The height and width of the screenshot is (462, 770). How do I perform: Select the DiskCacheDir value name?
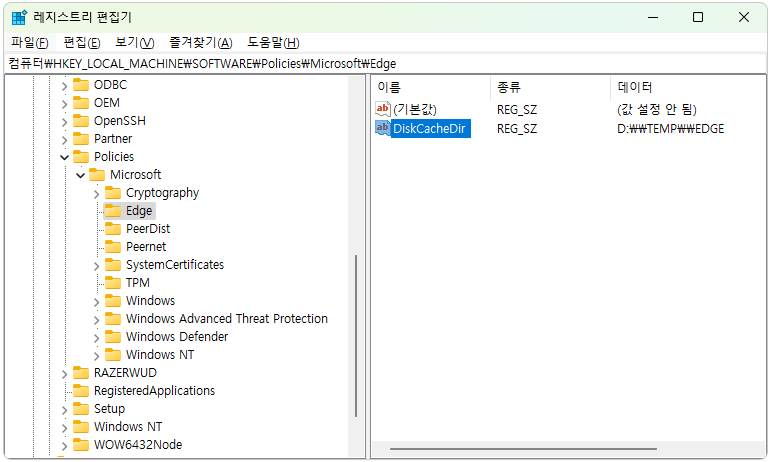coord(429,129)
